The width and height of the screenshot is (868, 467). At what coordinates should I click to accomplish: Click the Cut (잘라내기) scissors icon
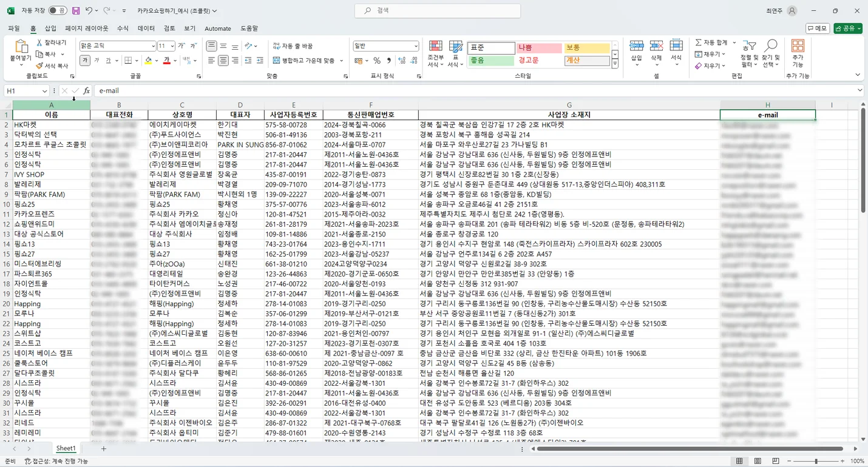40,43
